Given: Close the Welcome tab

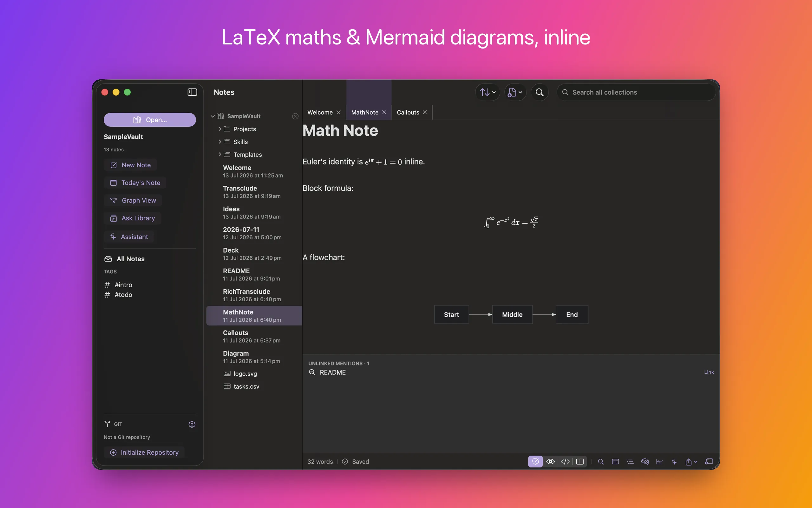Looking at the screenshot, I should [338, 112].
